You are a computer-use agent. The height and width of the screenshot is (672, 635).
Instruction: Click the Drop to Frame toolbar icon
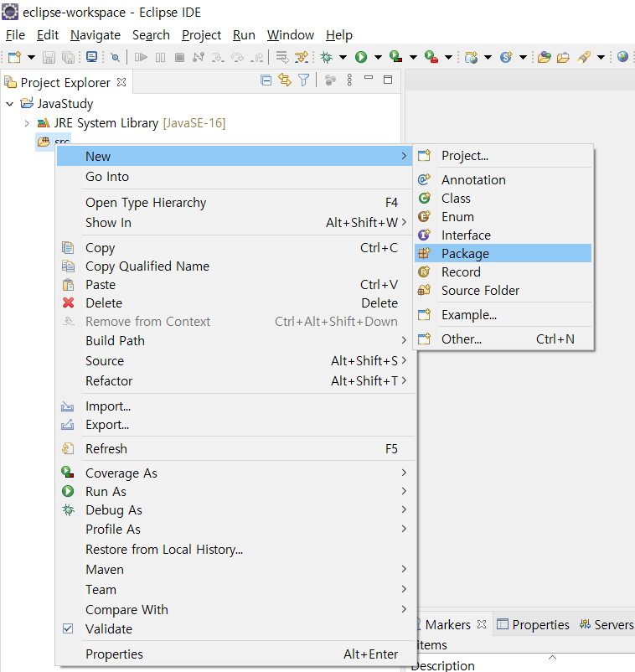click(x=282, y=57)
